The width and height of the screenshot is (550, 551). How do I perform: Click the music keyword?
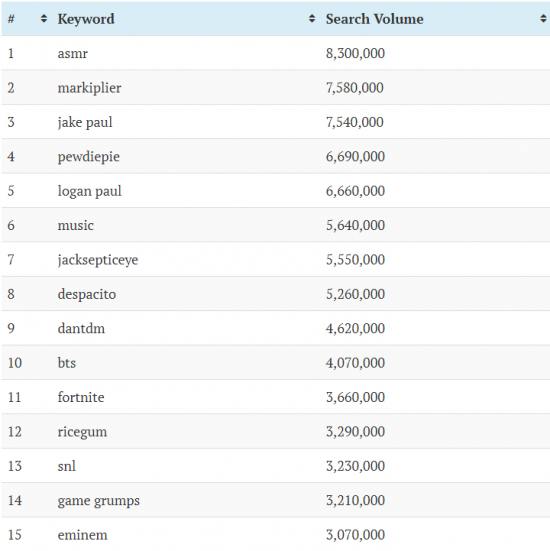[76, 225]
